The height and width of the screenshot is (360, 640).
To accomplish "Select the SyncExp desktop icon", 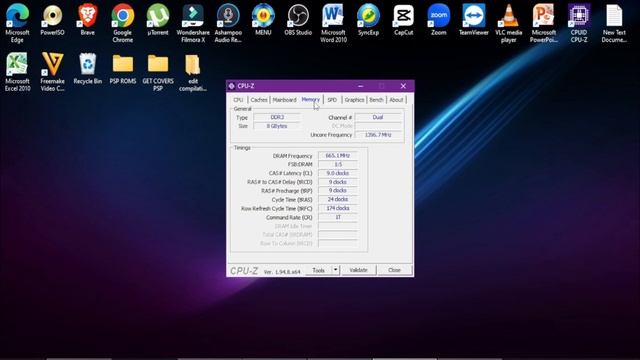I will point(368,20).
